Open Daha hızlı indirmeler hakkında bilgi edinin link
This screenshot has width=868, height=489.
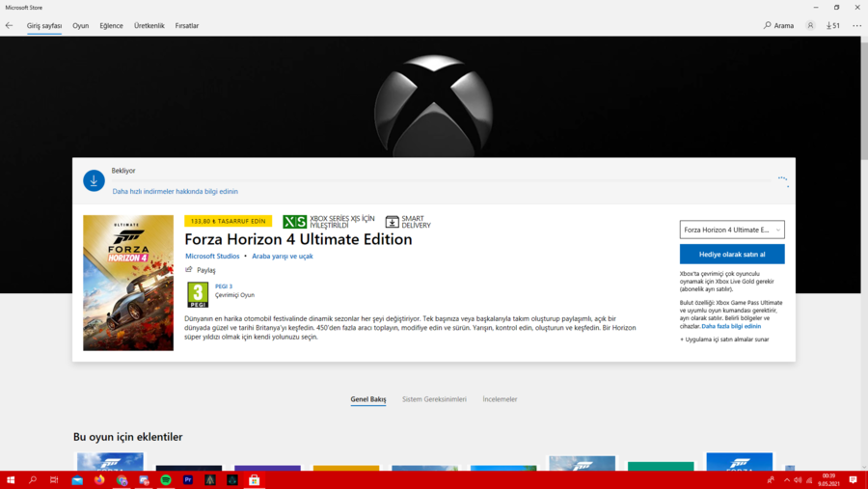(x=175, y=192)
